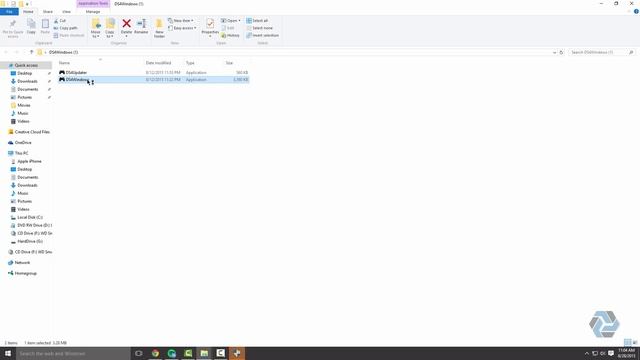Viewport: 640px width, 360px height.
Task: Click the Help question mark icon
Action: 636,11
